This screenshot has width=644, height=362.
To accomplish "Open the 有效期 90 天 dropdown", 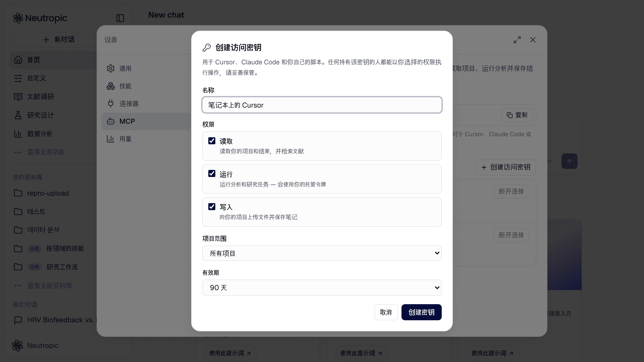I will (322, 288).
